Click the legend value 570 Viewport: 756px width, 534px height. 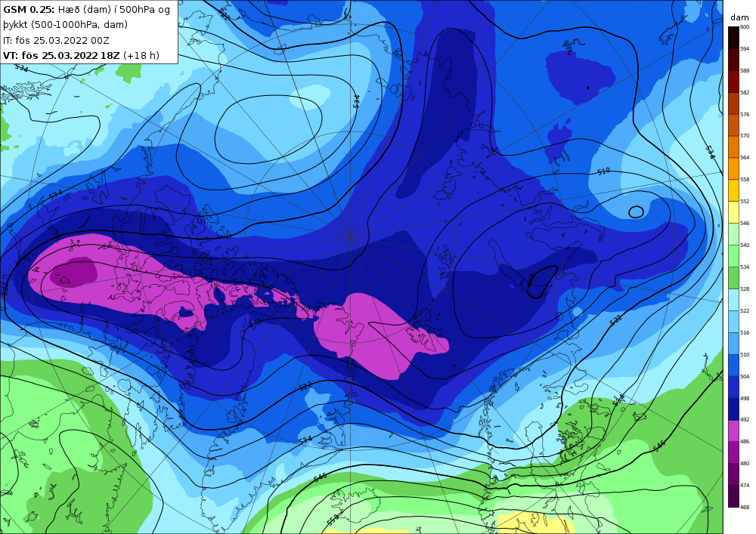click(745, 136)
